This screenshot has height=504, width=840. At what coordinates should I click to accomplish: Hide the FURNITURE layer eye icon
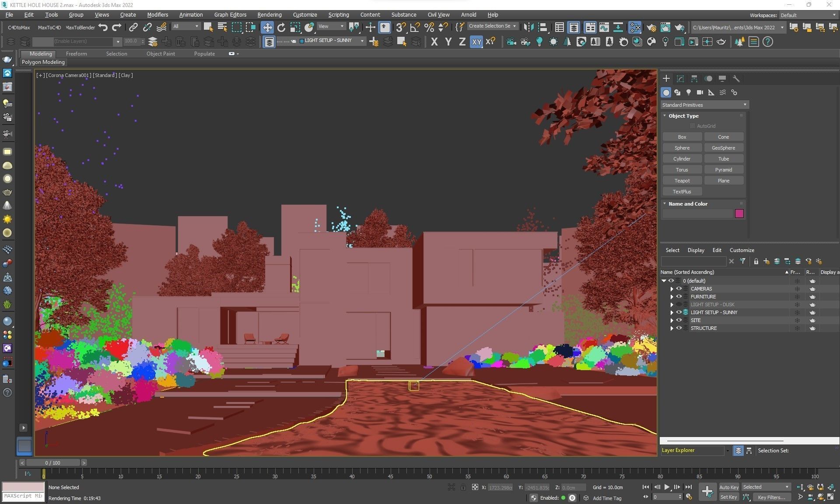679,297
